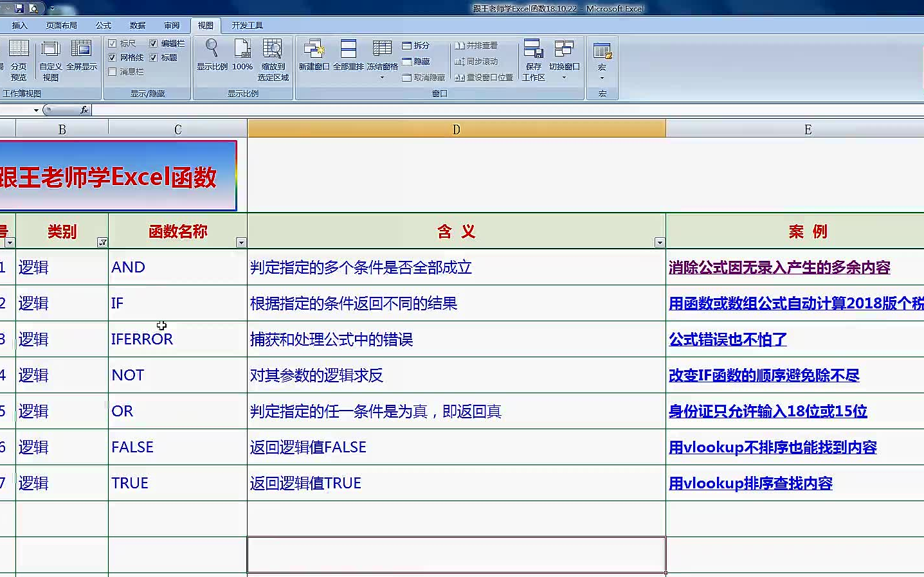Click Split window (拆分)
This screenshot has width=924, height=577.
[415, 46]
